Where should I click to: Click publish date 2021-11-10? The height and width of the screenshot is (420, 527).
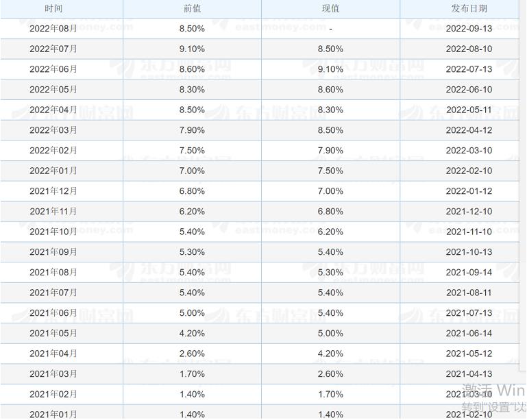pyautogui.click(x=469, y=232)
